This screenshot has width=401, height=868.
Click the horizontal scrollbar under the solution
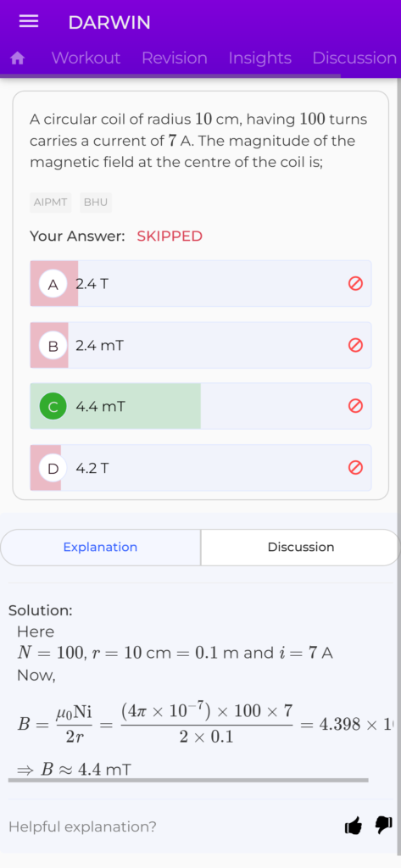[188, 780]
